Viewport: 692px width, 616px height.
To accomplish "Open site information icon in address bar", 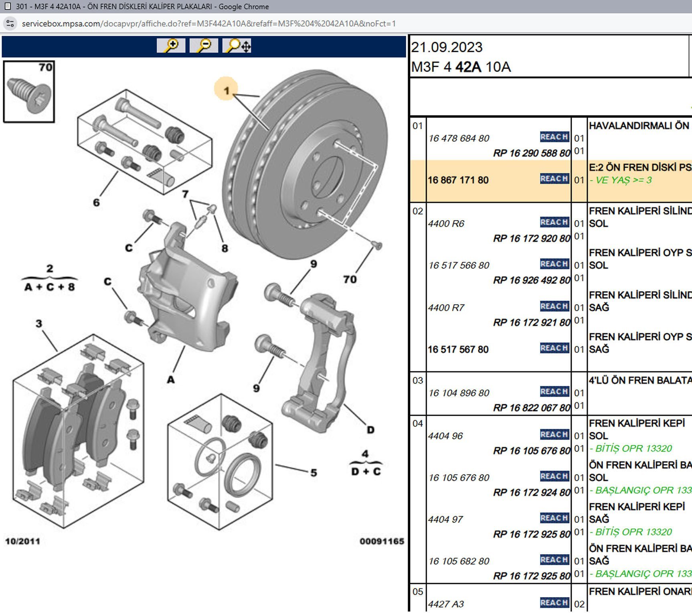I will pos(10,24).
